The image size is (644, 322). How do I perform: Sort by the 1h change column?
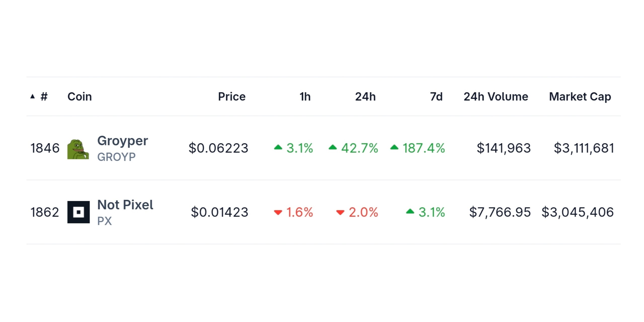(305, 97)
